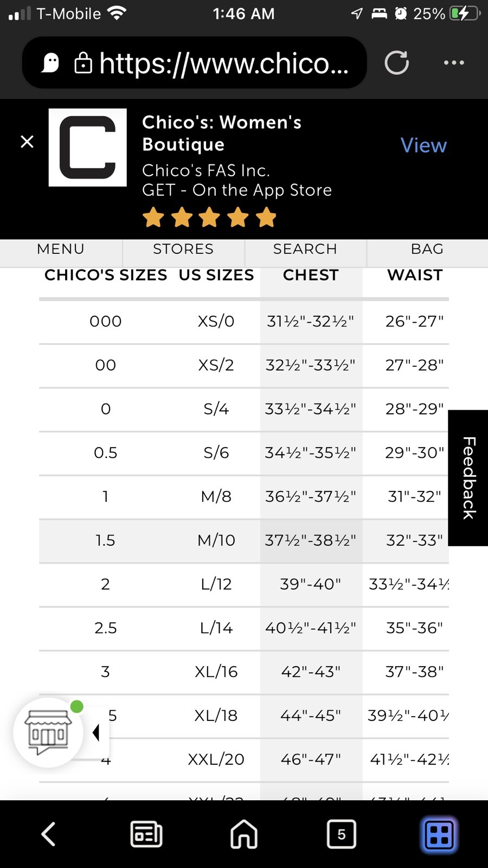The height and width of the screenshot is (868, 488).
Task: Open the STORES tab
Action: click(x=183, y=249)
